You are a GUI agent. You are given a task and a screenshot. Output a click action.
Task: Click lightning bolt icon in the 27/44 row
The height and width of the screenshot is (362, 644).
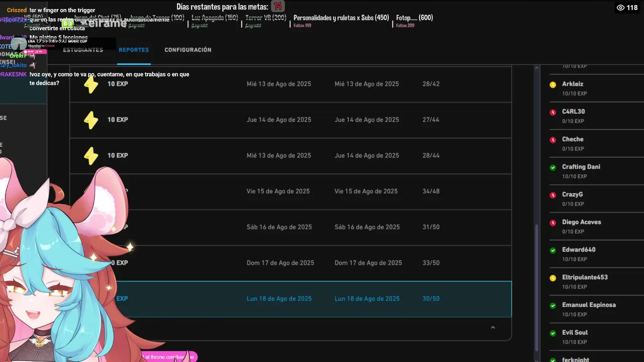(91, 120)
